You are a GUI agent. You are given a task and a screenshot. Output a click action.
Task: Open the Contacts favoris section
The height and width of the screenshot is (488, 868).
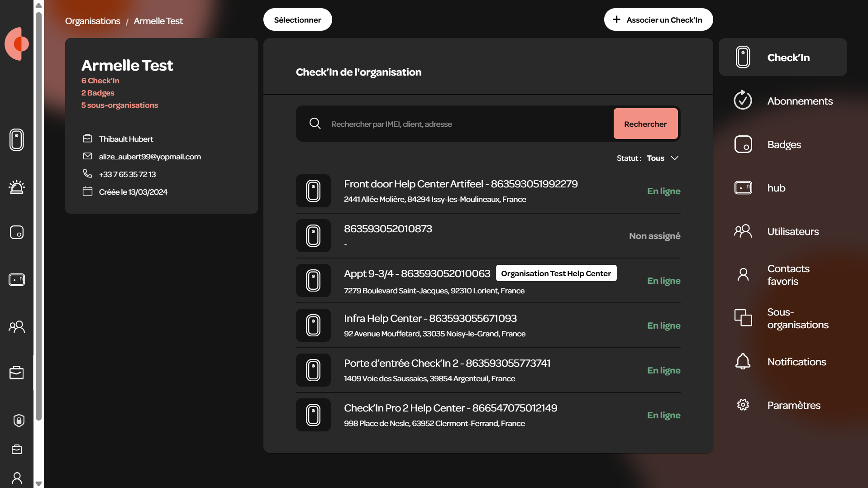[782, 274]
